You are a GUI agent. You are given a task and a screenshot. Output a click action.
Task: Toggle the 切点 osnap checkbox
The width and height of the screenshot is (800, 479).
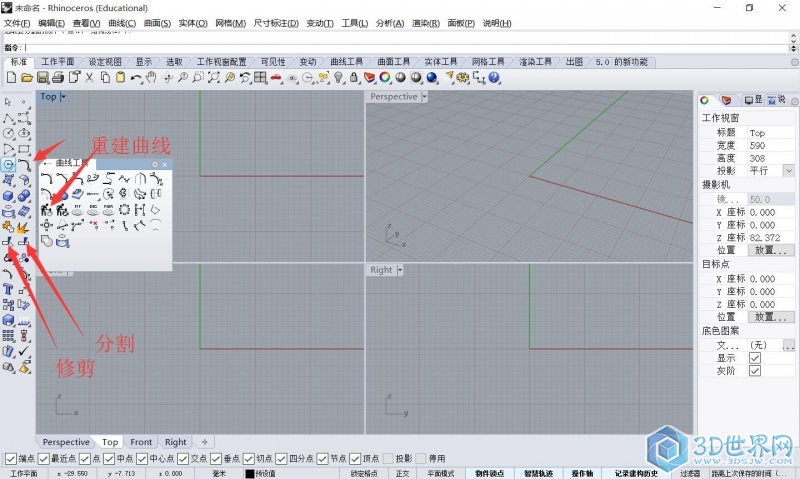pyautogui.click(x=248, y=459)
